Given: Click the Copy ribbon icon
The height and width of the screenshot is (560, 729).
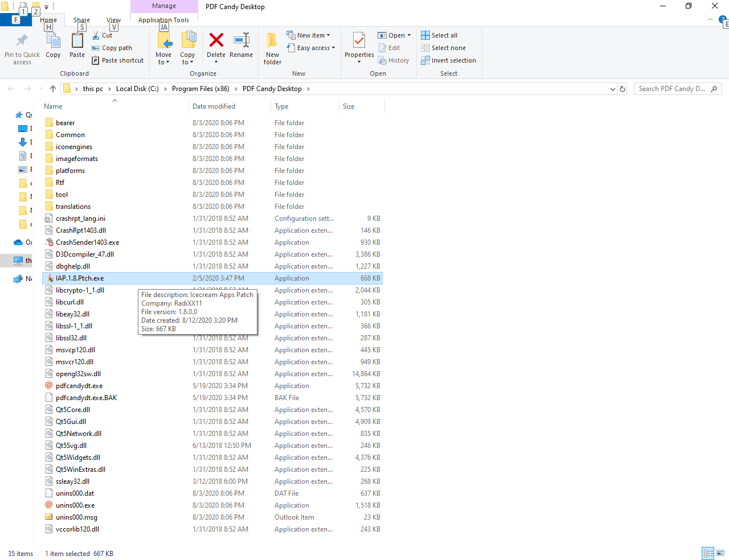Looking at the screenshot, I should (53, 41).
